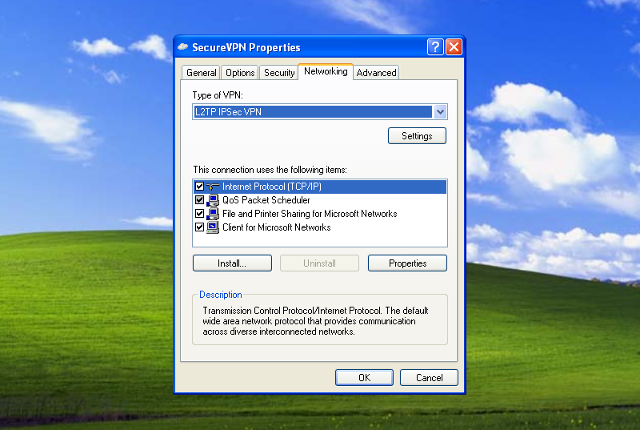Click the Type of VPN label
The height and width of the screenshot is (430, 640).
(x=218, y=95)
